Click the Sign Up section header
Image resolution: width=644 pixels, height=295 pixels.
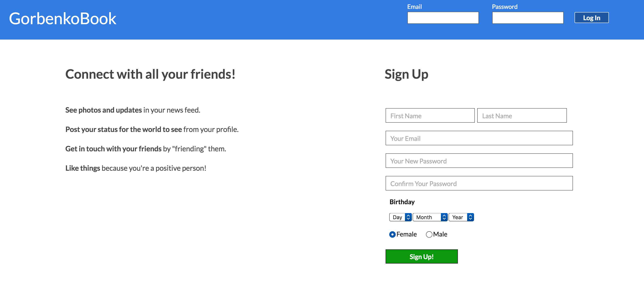pos(406,74)
